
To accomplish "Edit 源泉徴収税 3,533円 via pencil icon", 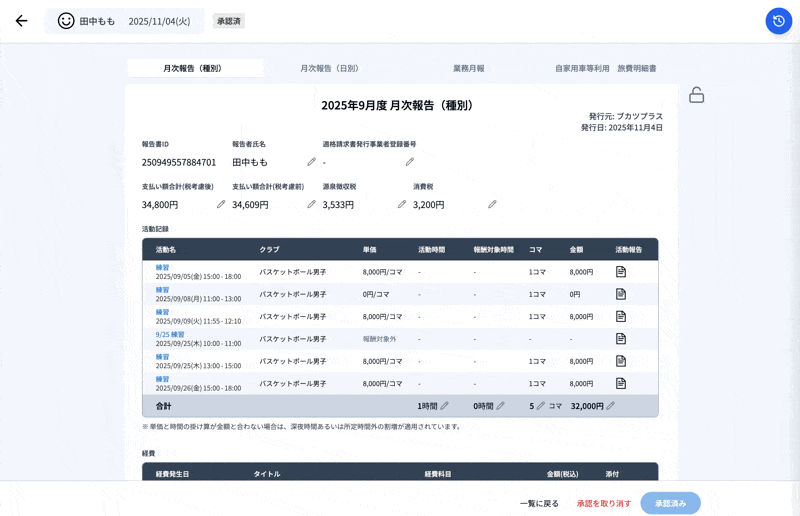I will (402, 204).
